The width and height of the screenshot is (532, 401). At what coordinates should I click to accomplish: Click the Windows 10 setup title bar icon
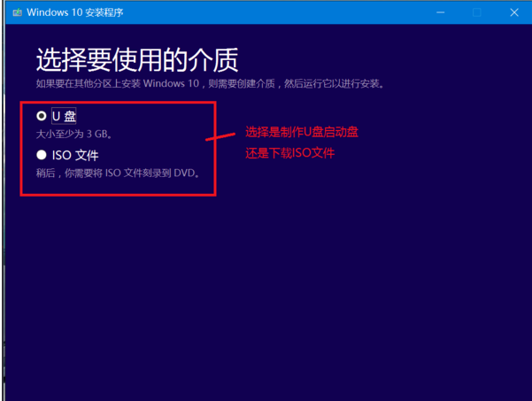point(17,12)
